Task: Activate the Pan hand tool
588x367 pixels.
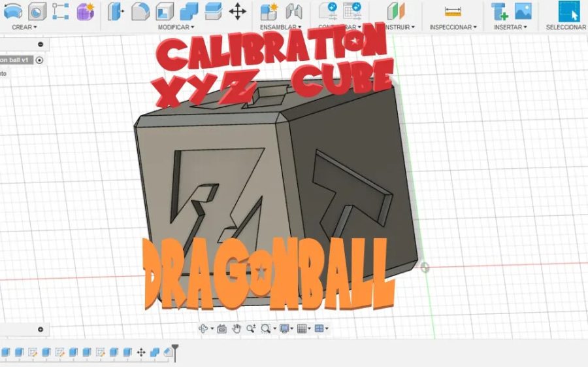Action: 237,328
